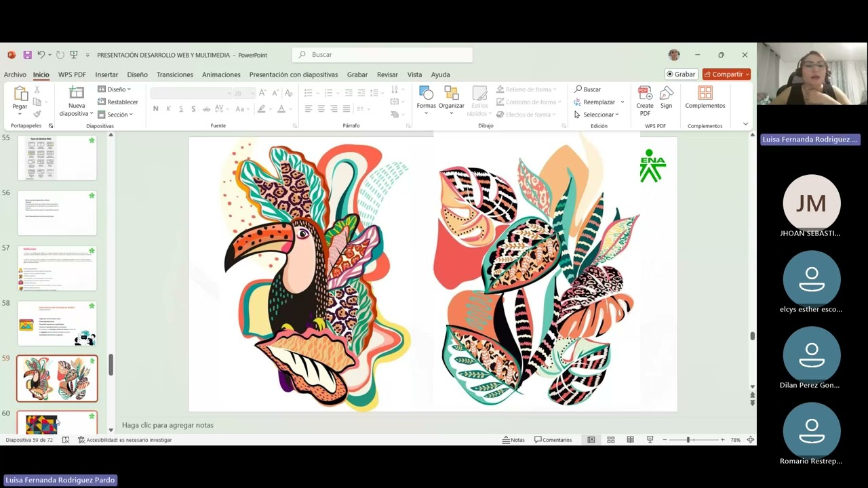
Task: Open the Diseño slide layout dropdown
Action: click(114, 89)
